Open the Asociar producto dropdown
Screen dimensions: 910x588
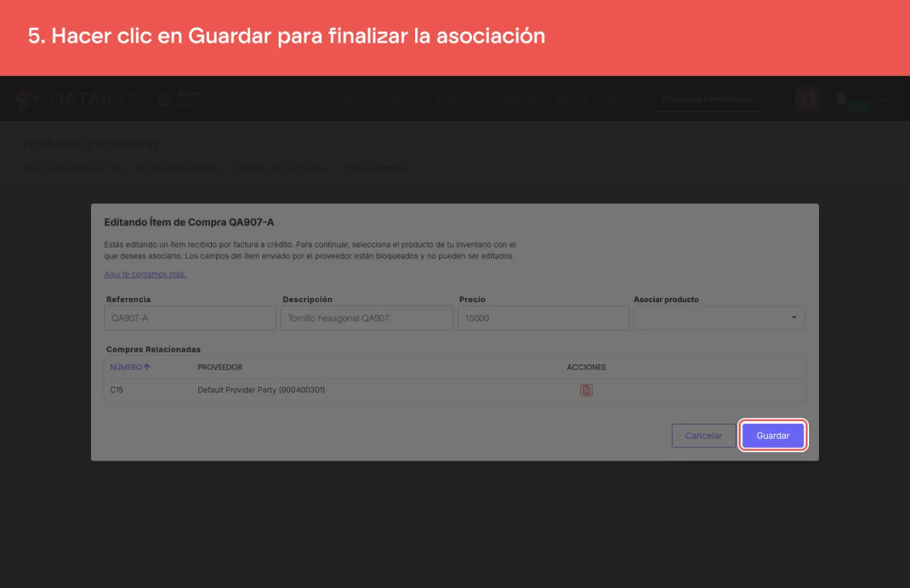point(719,318)
